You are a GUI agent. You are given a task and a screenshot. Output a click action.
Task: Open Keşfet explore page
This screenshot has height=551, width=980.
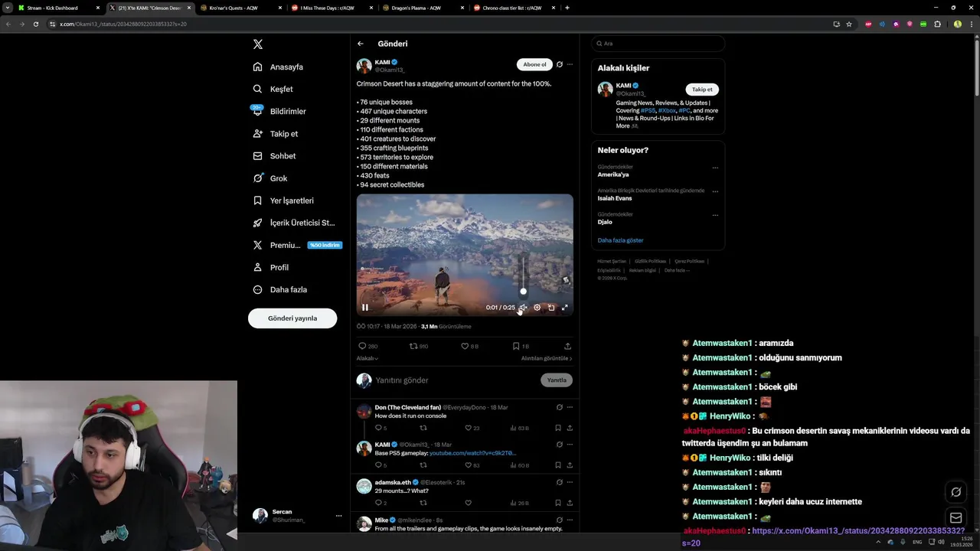tap(273, 89)
